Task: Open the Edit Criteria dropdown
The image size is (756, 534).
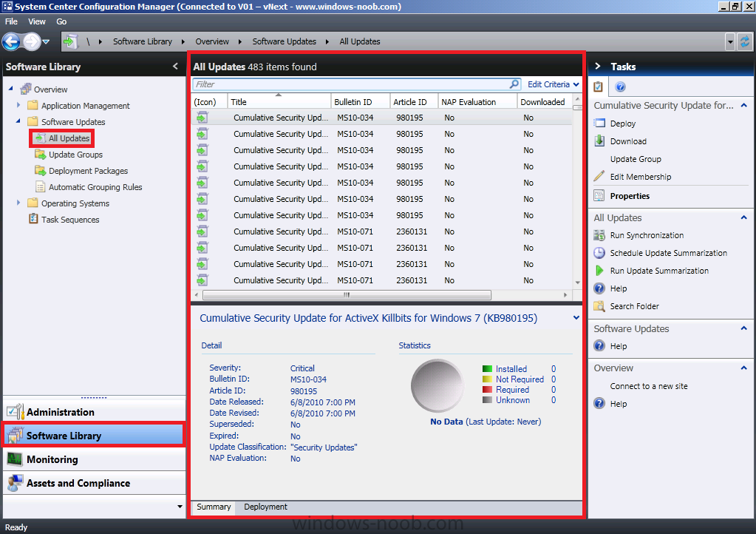Action: coord(553,84)
